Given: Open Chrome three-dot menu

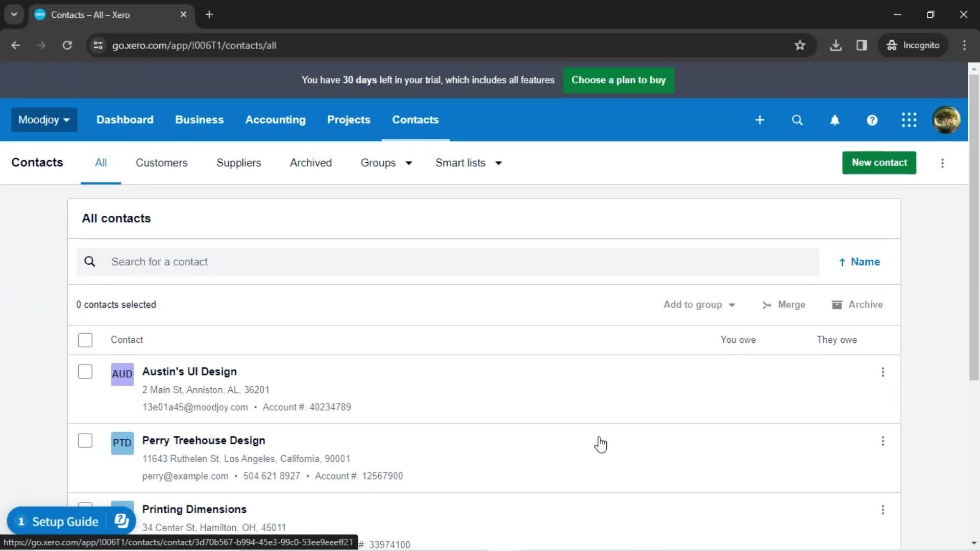Looking at the screenshot, I should [964, 45].
